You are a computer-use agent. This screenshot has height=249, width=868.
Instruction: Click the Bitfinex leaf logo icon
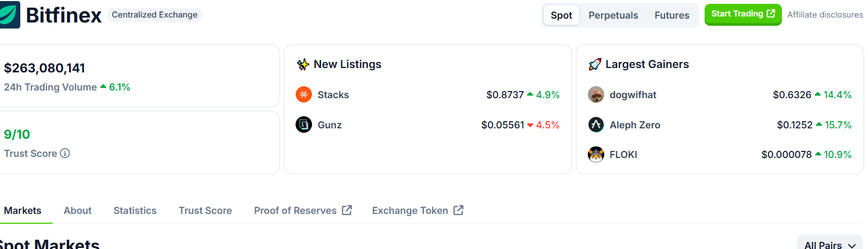9,15
